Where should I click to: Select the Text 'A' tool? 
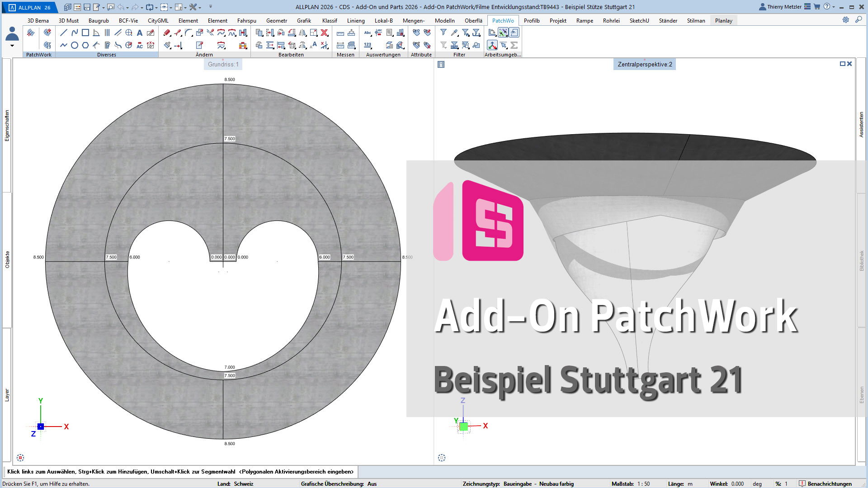[140, 33]
